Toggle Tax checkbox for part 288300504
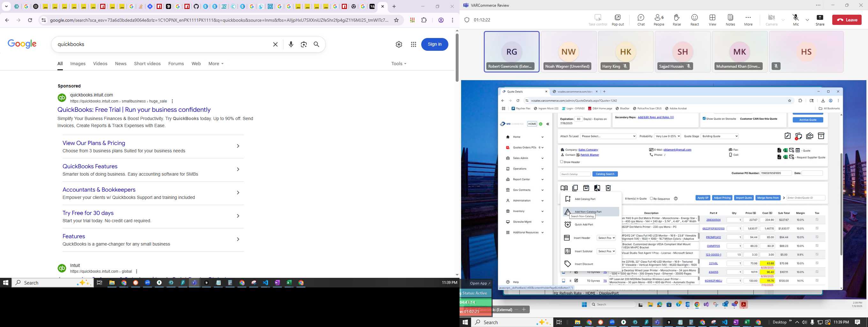 817,220
